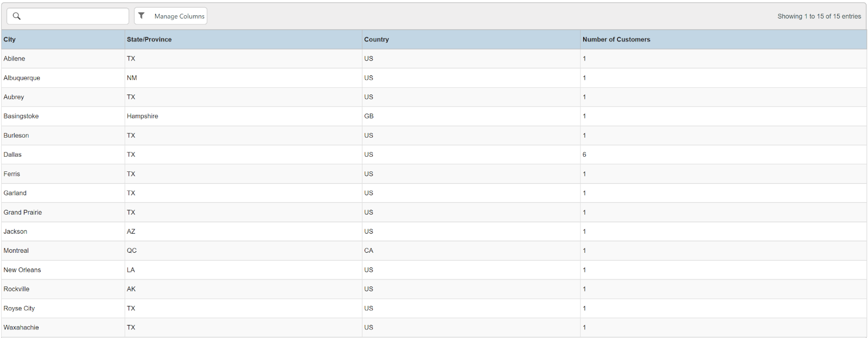The width and height of the screenshot is (868, 338).
Task: Sort by the Country column header
Action: pos(376,40)
